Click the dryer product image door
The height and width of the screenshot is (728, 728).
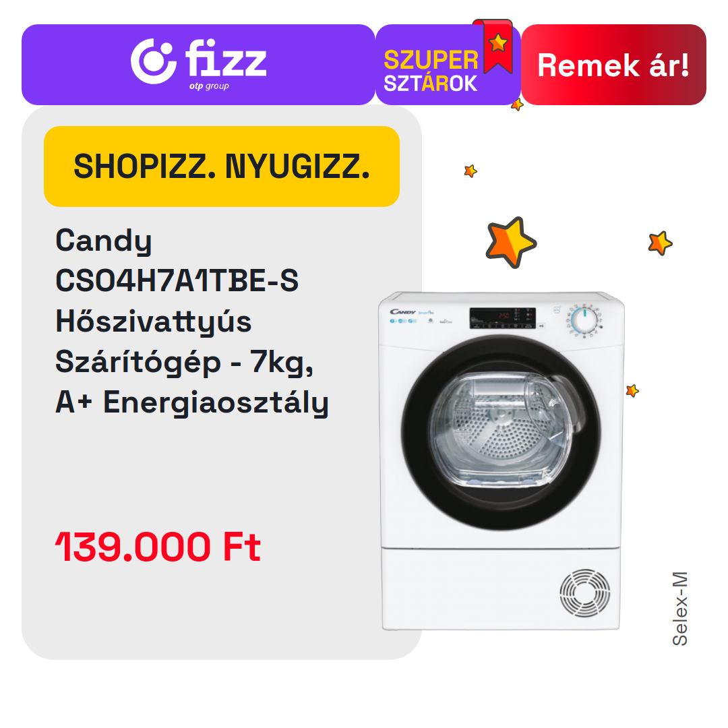tap(501, 433)
